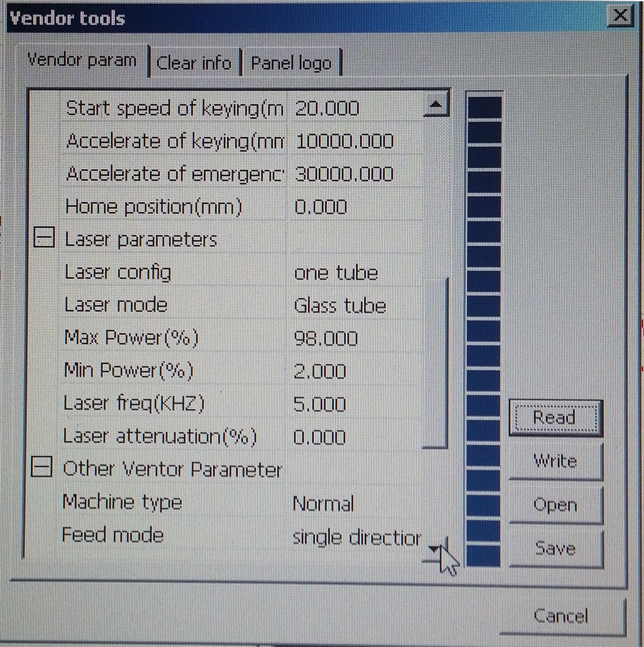Viewport: 644px width, 647px height.
Task: Switch to the Clear info tab
Action: click(194, 63)
